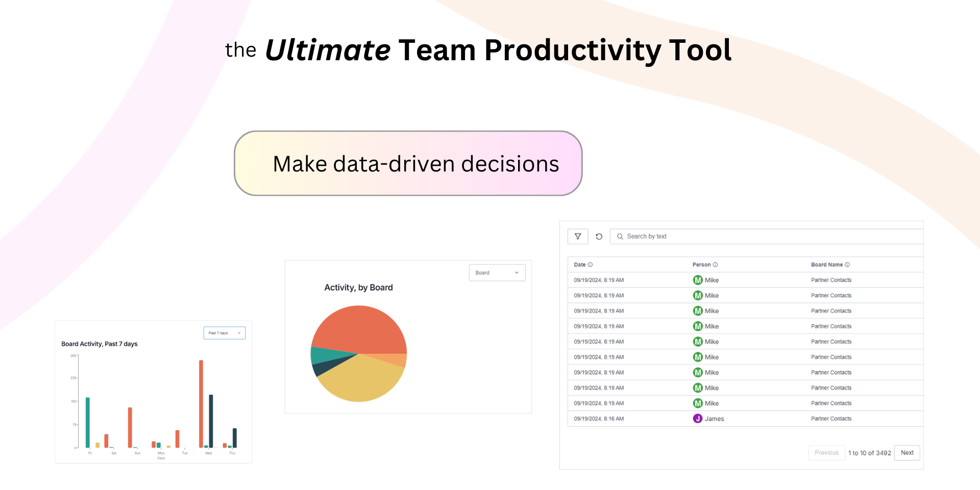Click Mike's green avatar in first row
980x490 pixels.
click(x=698, y=280)
